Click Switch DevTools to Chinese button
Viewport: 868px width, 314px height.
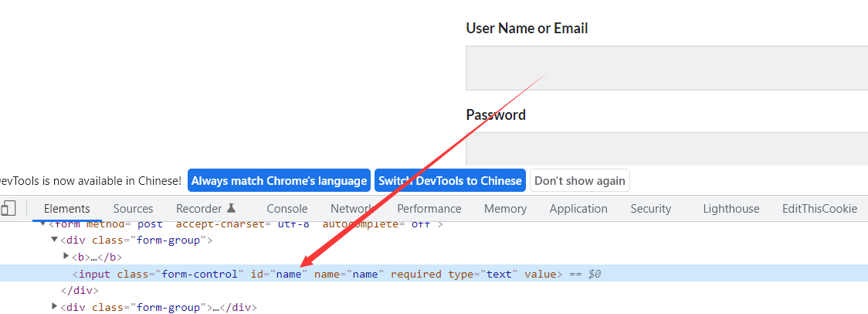click(x=450, y=181)
